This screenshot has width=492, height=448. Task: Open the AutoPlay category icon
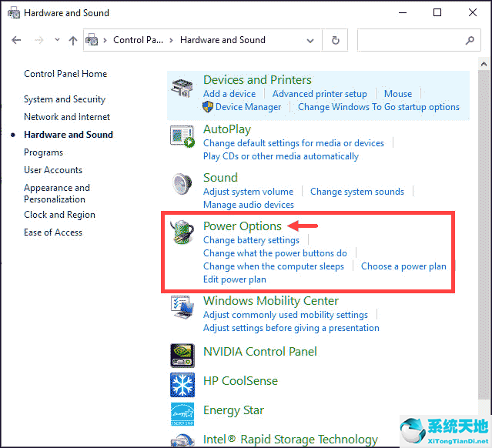(182, 136)
